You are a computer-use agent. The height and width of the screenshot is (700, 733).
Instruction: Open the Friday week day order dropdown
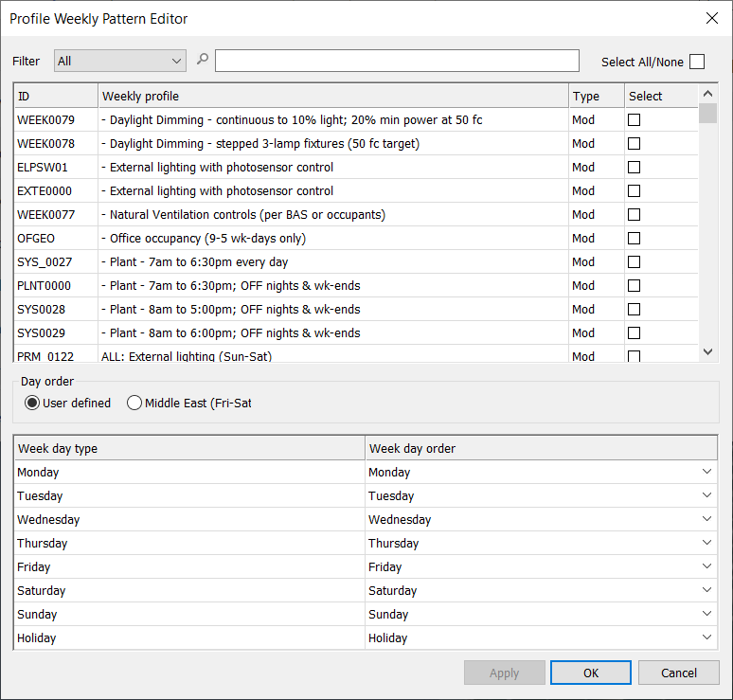706,566
